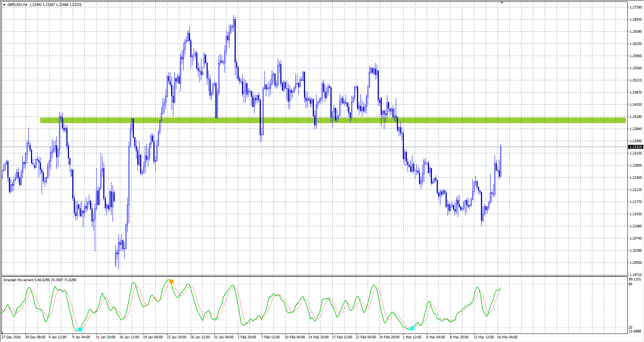Click the 1.19710 price scale value

(636, 275)
